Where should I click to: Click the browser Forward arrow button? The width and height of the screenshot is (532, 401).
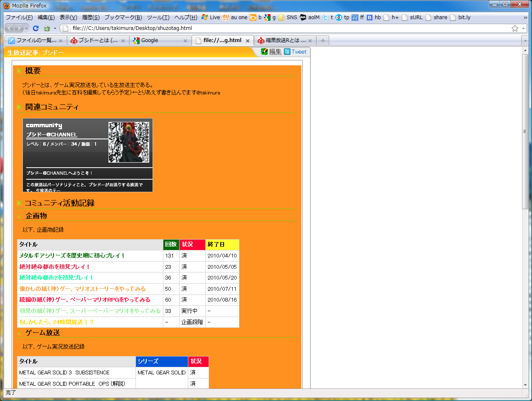click(x=19, y=28)
